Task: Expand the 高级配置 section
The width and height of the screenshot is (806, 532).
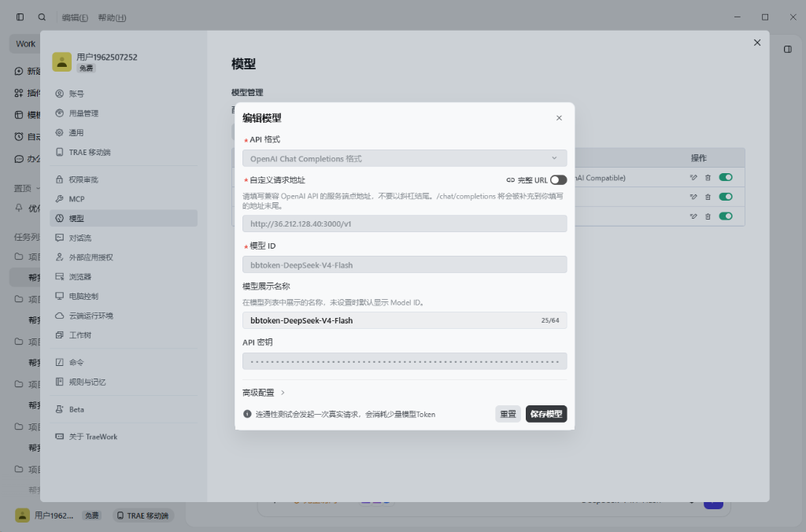Action: point(264,393)
